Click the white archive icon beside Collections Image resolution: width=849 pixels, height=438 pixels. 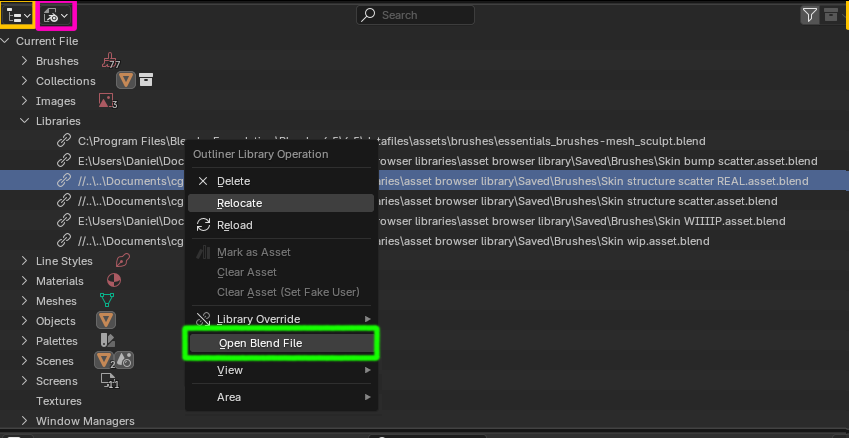tap(146, 80)
